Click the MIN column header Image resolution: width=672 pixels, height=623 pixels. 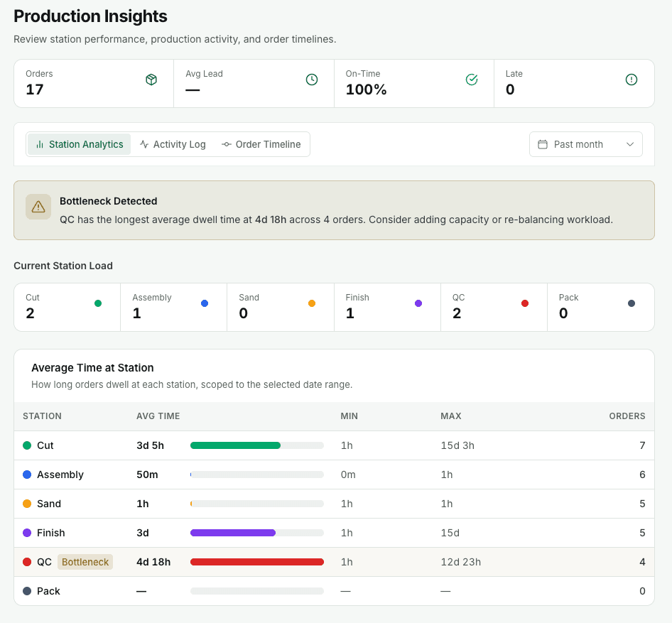[x=349, y=416]
